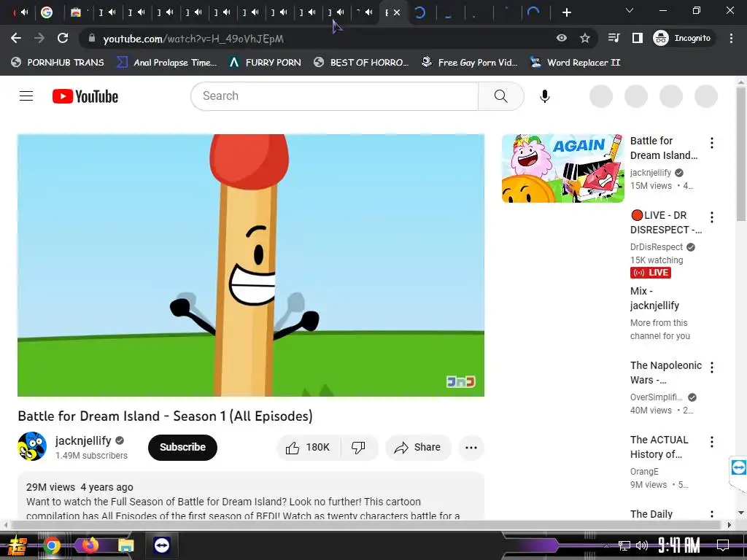Click the video player
Image resolution: width=747 pixels, height=560 pixels.
click(251, 265)
